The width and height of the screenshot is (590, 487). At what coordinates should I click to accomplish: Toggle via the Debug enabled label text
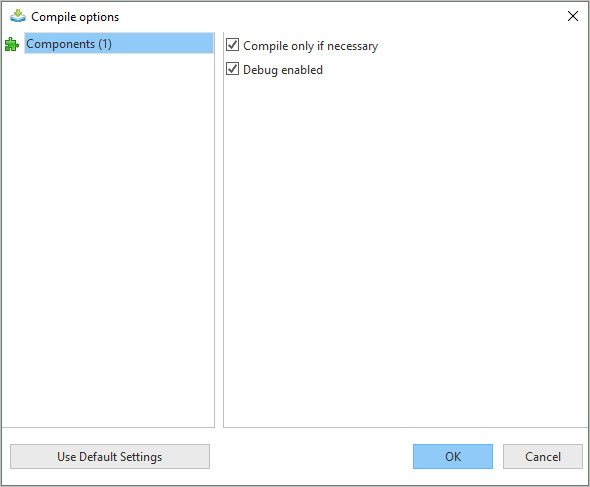point(283,70)
